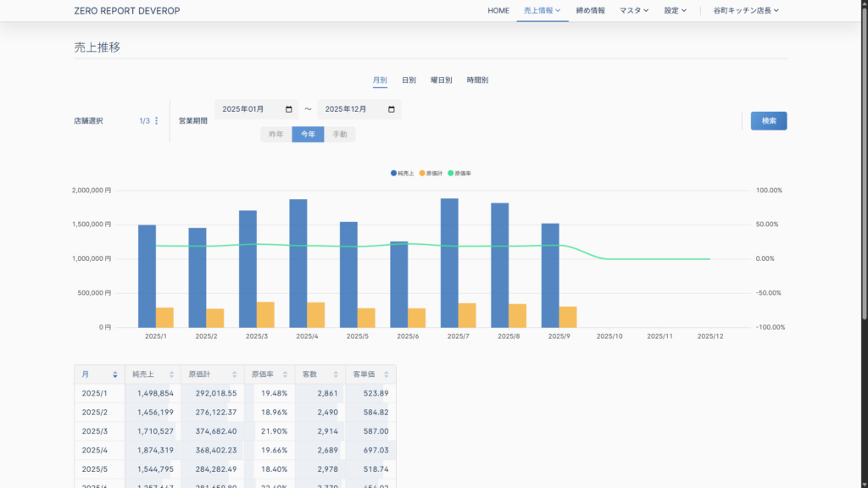Image resolution: width=868 pixels, height=488 pixels.
Task: Click sort icon in 客単価 column header
Action: tap(387, 374)
